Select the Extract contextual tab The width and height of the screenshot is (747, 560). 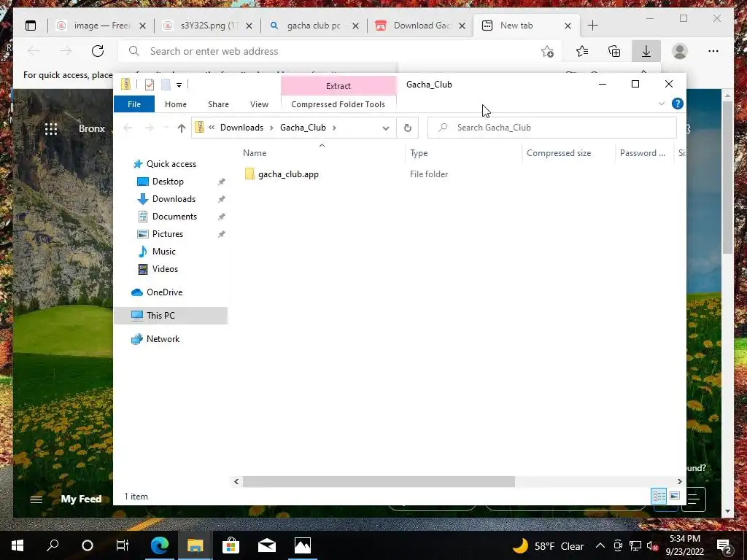point(338,86)
